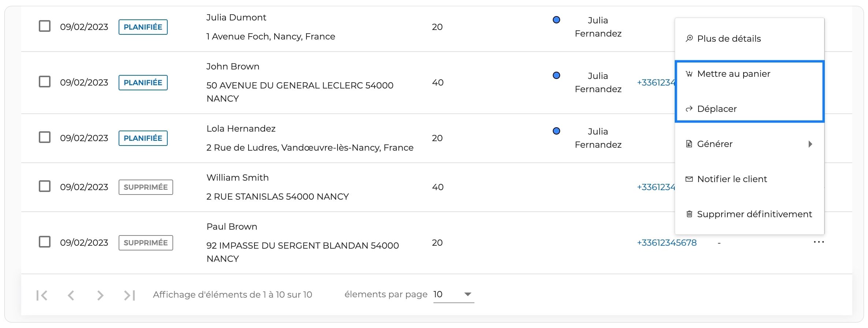868x328 pixels.
Task: Click Paul Brown's phone number link
Action: tap(667, 242)
